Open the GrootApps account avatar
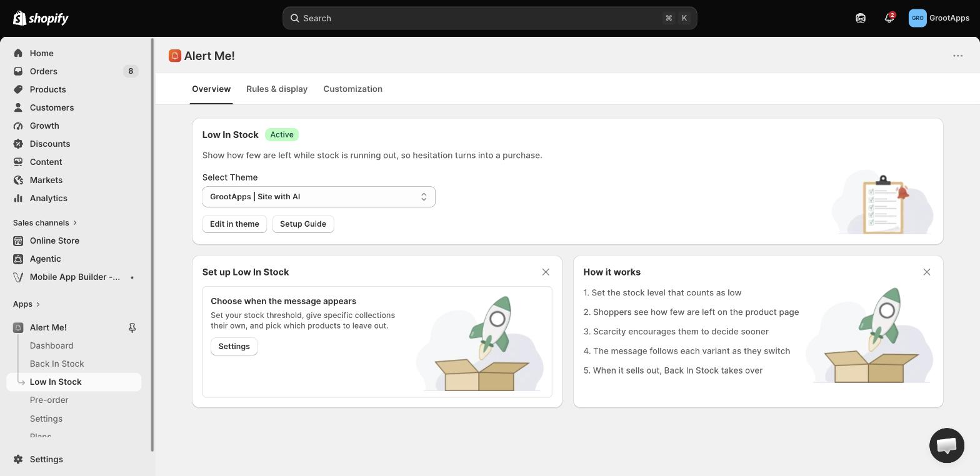 pos(917,18)
